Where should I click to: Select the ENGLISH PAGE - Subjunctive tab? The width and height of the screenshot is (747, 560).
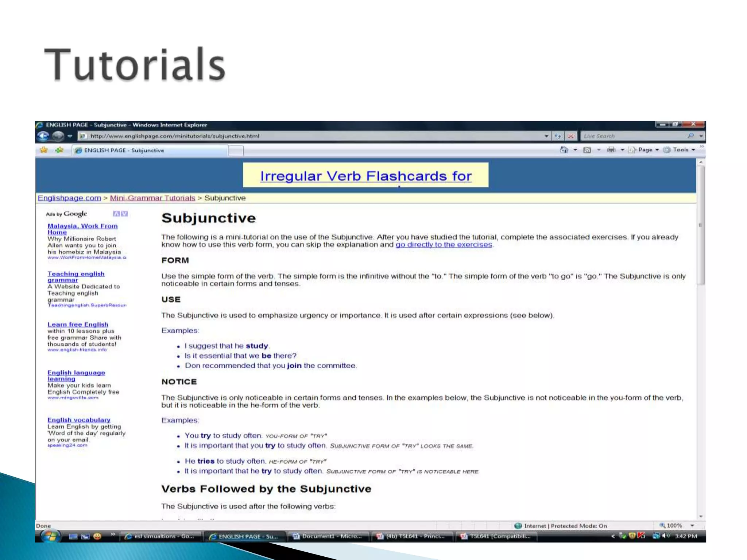(x=150, y=150)
